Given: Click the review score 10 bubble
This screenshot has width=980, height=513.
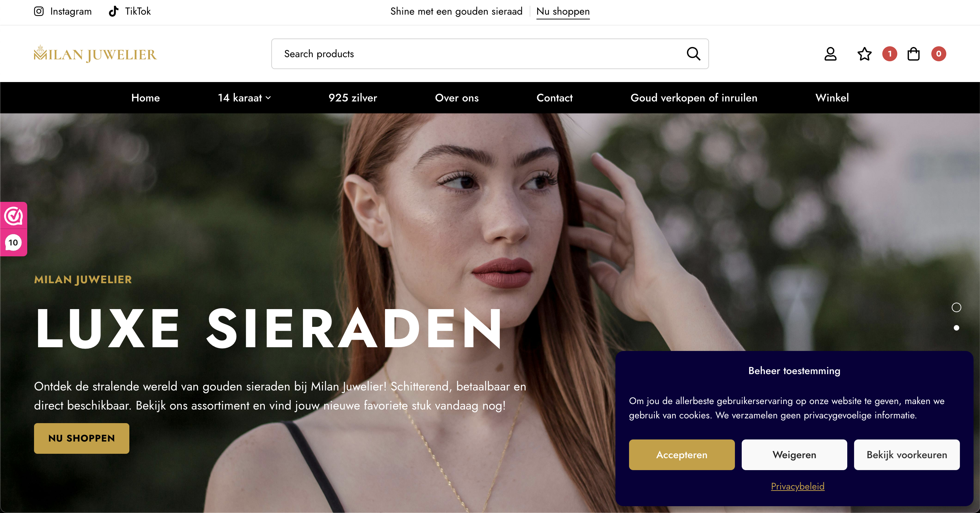Looking at the screenshot, I should [x=13, y=242].
